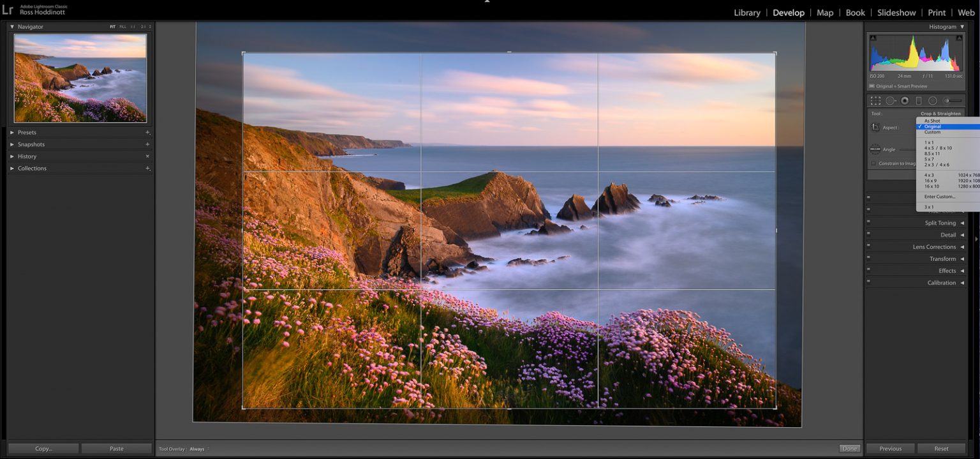Screen dimensions: 980x459
Task: Select the Crop Overlay tool
Action: [x=875, y=100]
